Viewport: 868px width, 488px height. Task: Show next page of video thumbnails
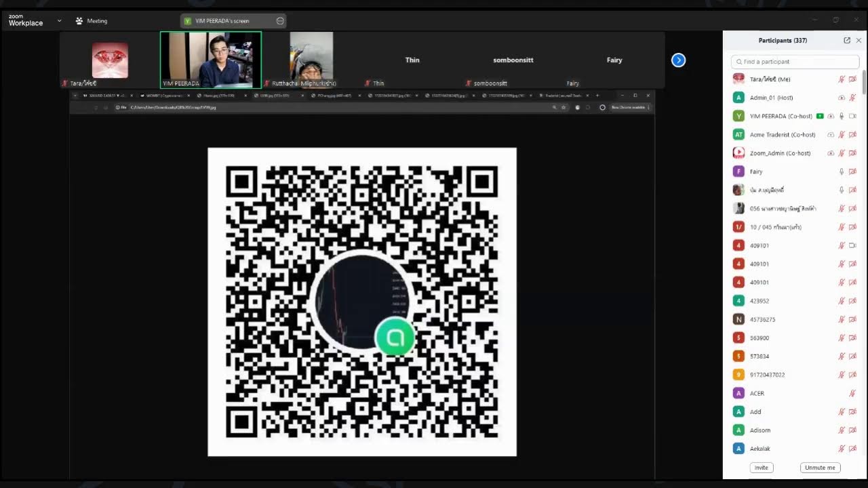(x=678, y=60)
